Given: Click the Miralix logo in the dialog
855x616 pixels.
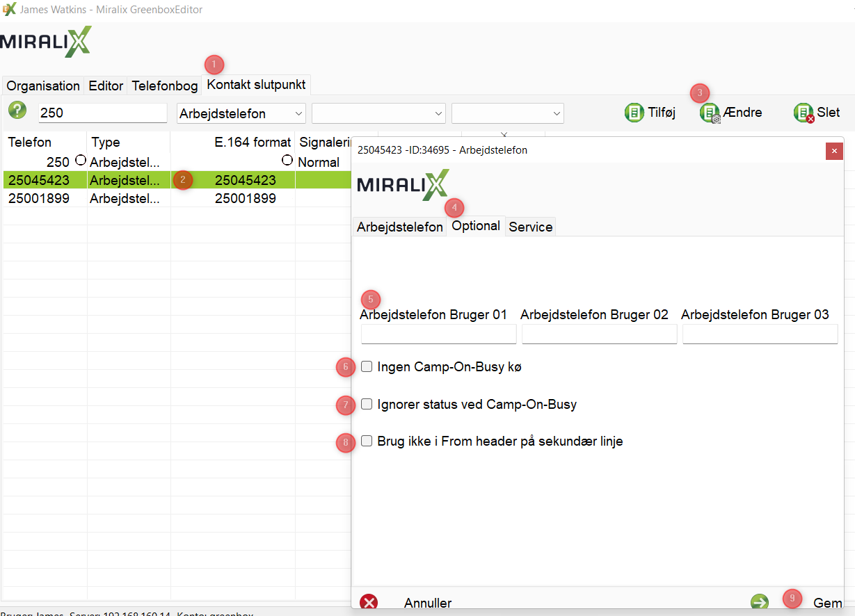Looking at the screenshot, I should tap(403, 185).
